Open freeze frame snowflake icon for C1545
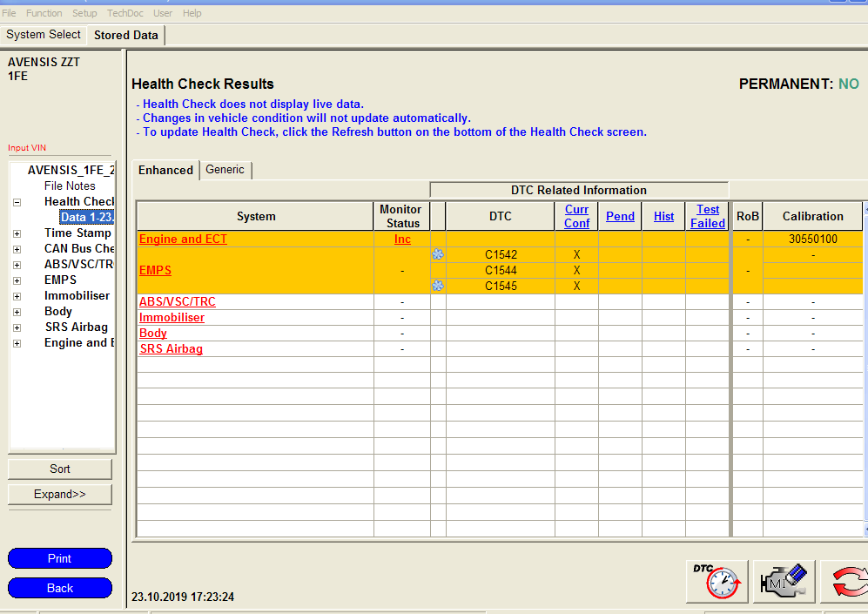Viewport: 868px width, 614px height. click(438, 286)
